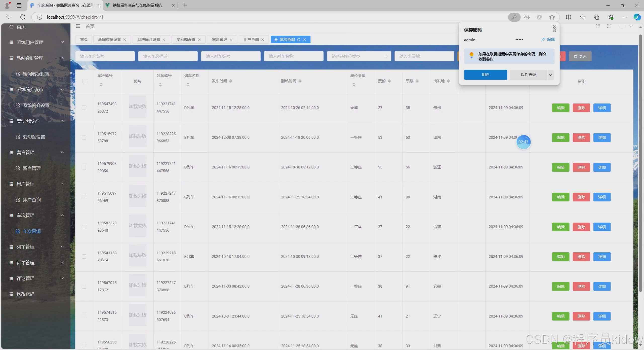Viewport: 644px width, 350px height.
Task: Toggle the sidebar collapse hamburger icon
Action: click(78, 26)
